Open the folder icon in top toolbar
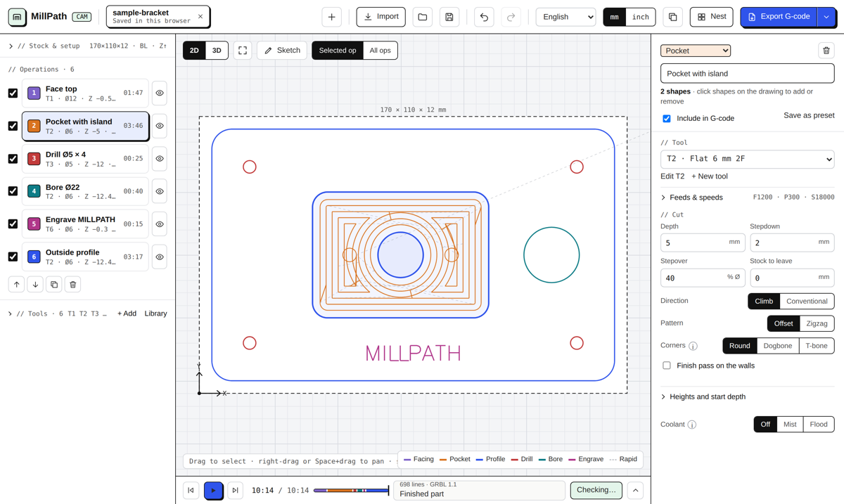 coord(422,17)
